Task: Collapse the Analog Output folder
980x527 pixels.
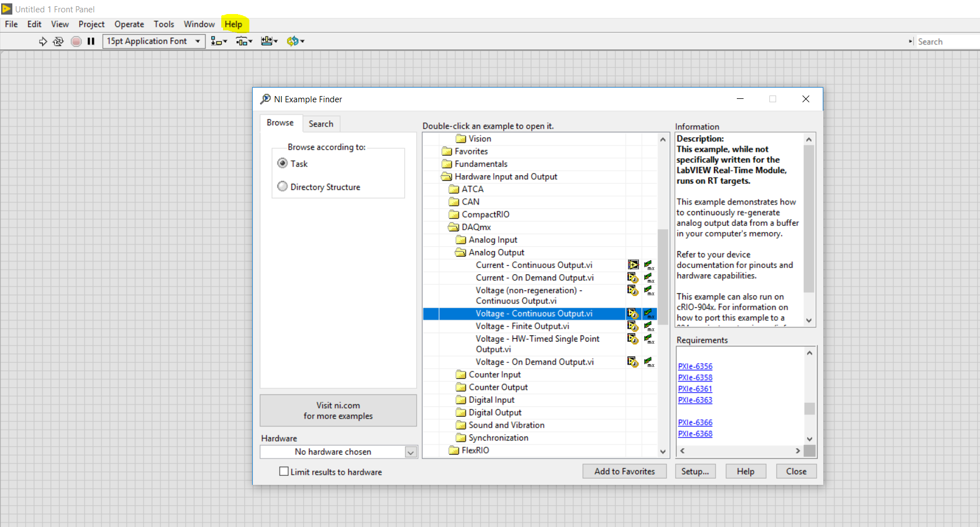Action: pos(461,253)
